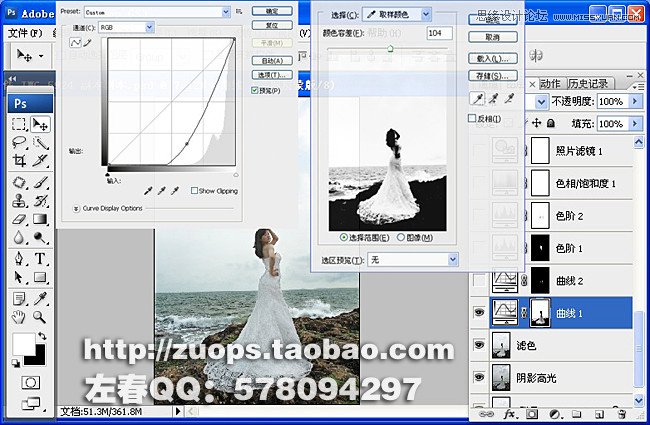
Task: Select the Brush tool
Action: [40, 182]
